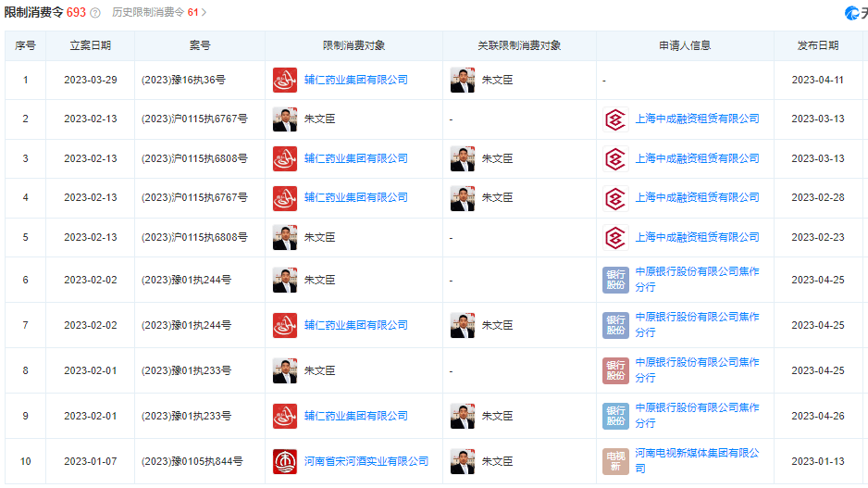Click the 立案日期 column header
The width and height of the screenshot is (868, 488).
tap(91, 45)
